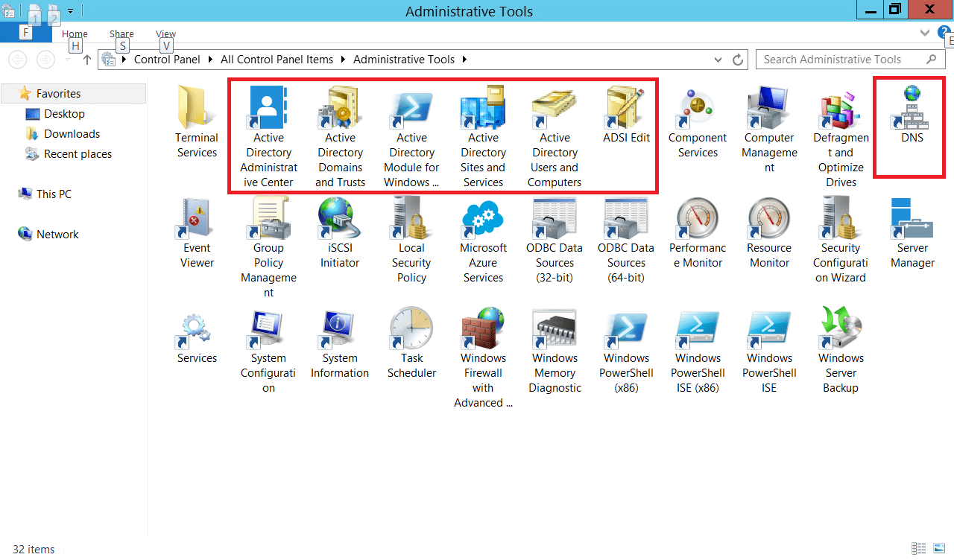The height and width of the screenshot is (560, 954).
Task: Open the DNS manager shortcut
Action: 912,115
